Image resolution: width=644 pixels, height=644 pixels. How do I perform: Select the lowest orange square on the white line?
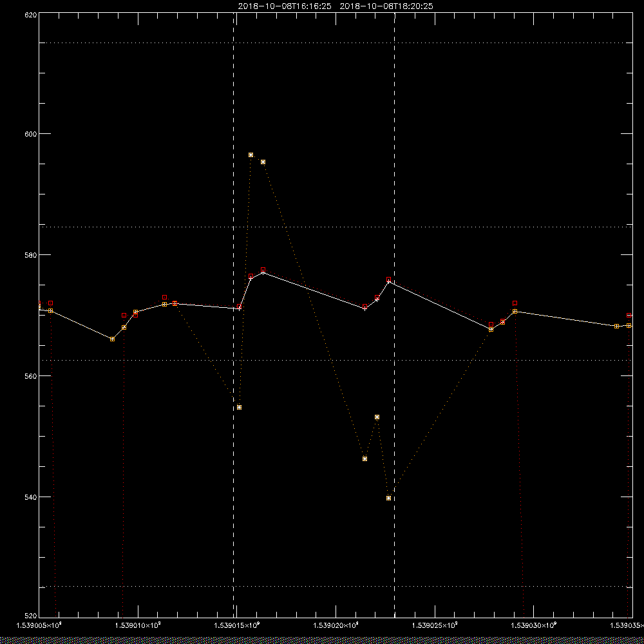113,339
